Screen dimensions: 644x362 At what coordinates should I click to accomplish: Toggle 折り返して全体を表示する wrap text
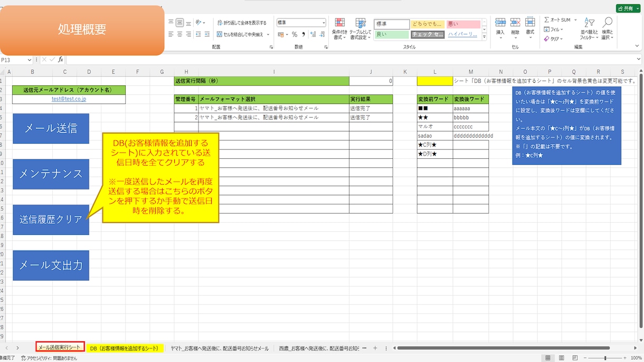click(x=242, y=23)
